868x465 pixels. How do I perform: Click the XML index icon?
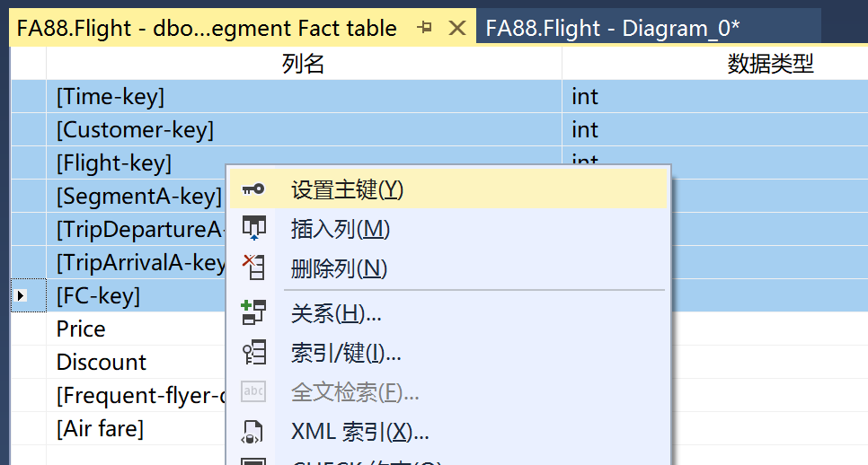pyautogui.click(x=253, y=431)
